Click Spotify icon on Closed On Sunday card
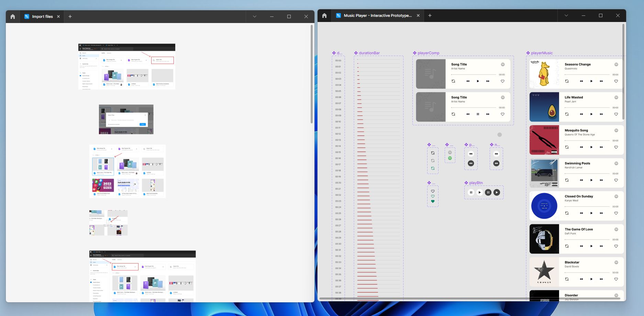This screenshot has width=644, height=316. click(616, 196)
